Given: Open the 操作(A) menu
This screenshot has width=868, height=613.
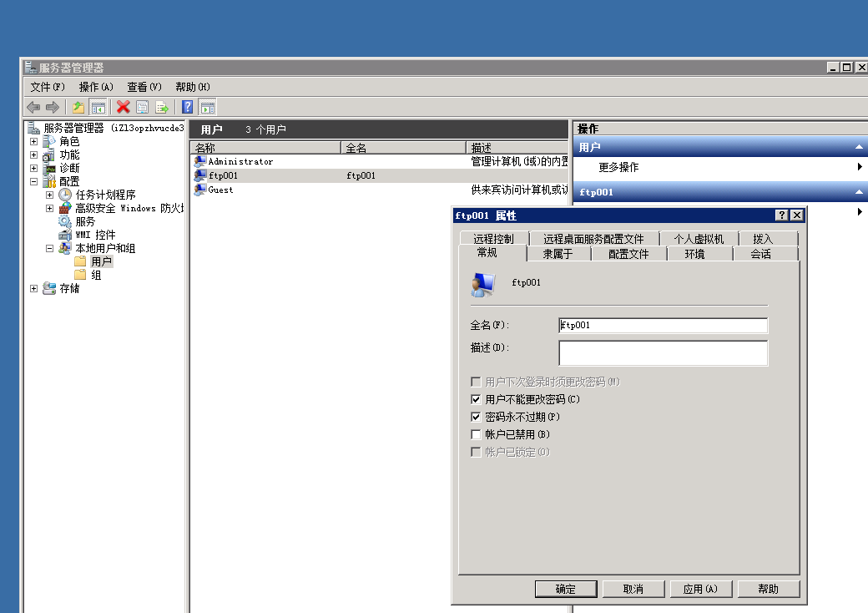Looking at the screenshot, I should coord(95,87).
